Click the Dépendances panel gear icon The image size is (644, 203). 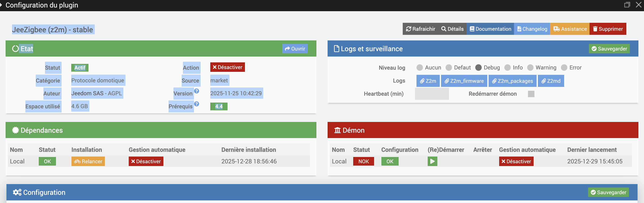point(15,130)
